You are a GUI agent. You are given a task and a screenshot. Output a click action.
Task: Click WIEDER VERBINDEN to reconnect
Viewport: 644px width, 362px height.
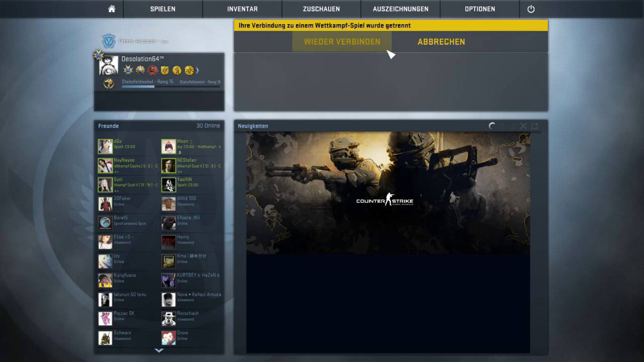coord(342,42)
